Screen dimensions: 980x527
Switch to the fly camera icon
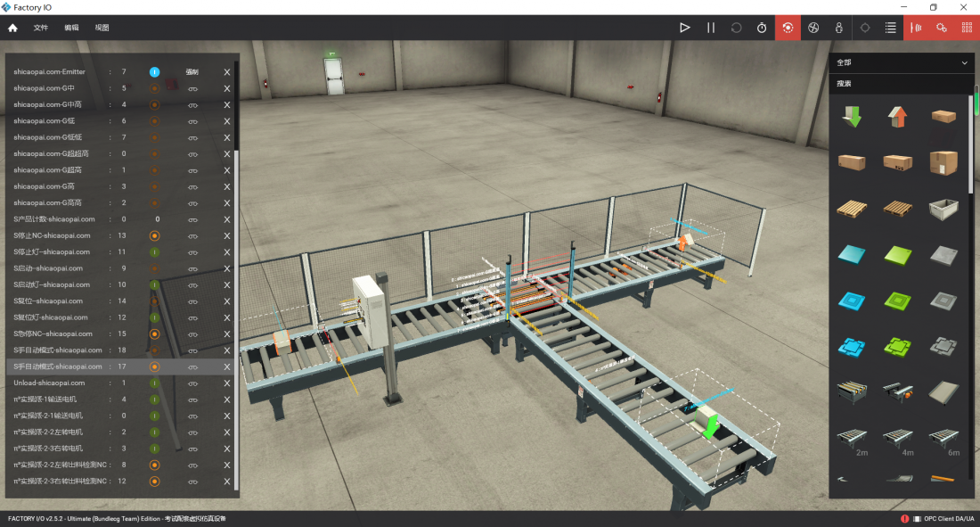point(813,28)
